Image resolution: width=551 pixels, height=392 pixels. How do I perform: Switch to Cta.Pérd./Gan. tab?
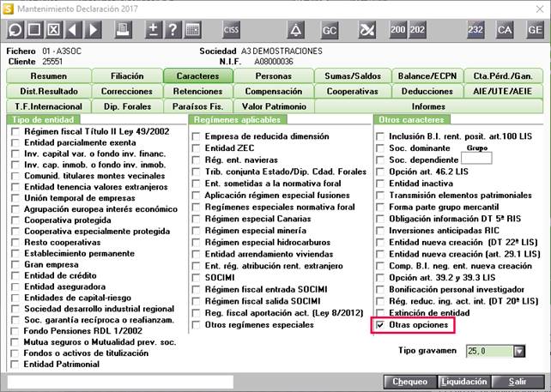(503, 75)
